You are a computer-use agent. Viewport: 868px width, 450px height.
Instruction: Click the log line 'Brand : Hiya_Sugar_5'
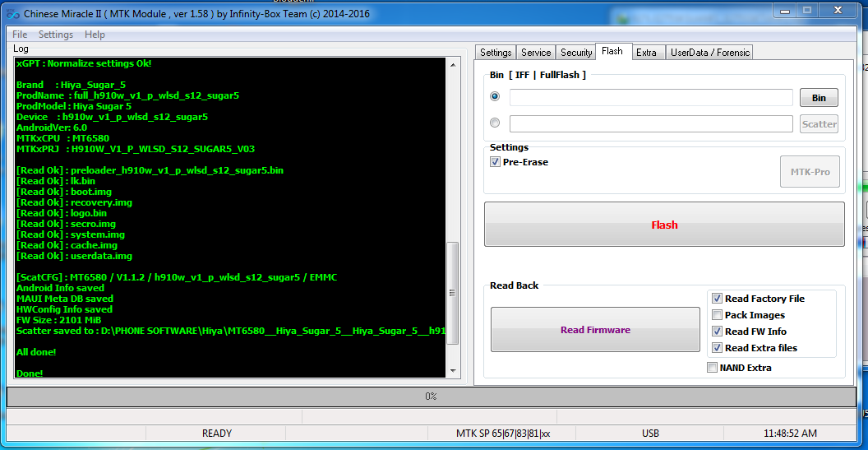pyautogui.click(x=71, y=85)
